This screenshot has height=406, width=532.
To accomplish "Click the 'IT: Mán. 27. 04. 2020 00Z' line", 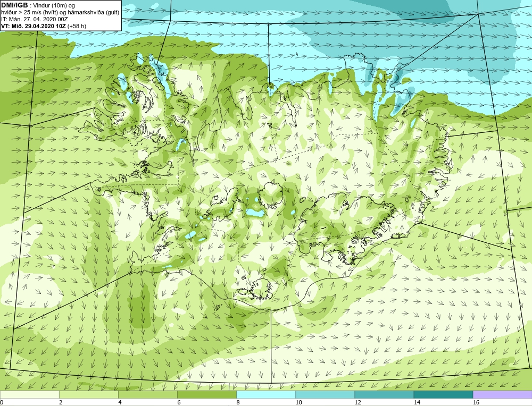I will click(34, 19).
